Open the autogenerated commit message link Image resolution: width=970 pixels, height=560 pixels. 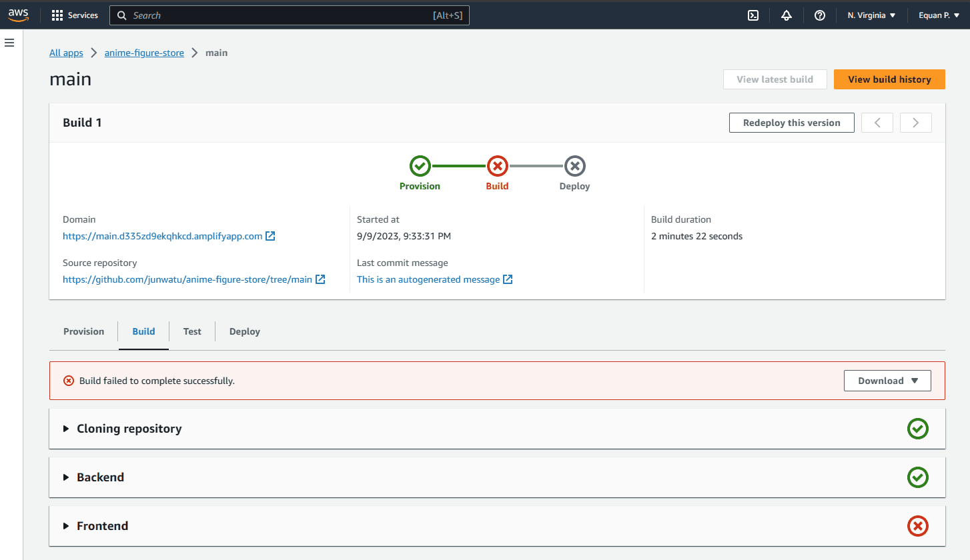pos(428,279)
